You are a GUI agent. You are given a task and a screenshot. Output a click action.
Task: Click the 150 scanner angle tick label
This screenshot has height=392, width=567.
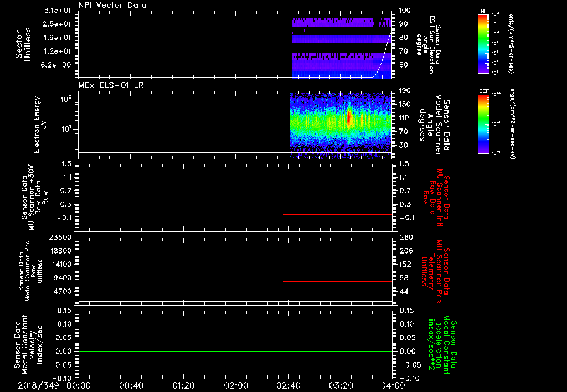tap(405, 105)
